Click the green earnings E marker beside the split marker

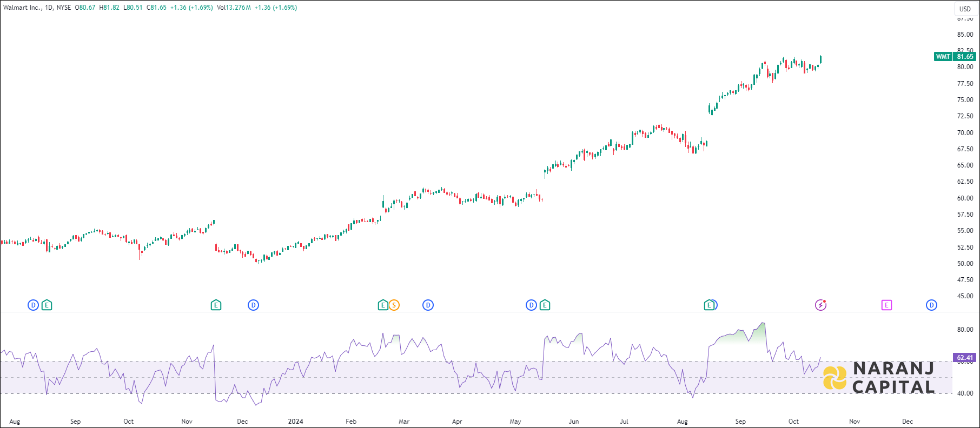[x=382, y=305]
